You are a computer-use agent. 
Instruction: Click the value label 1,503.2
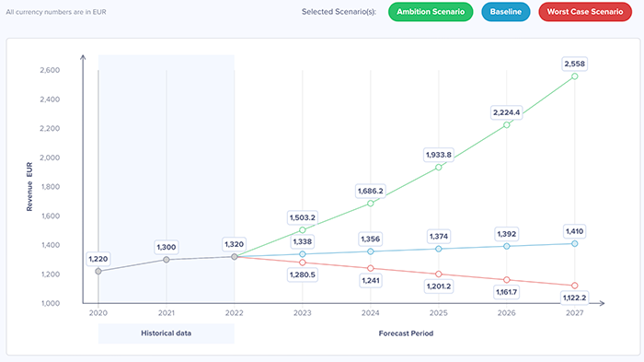(303, 217)
